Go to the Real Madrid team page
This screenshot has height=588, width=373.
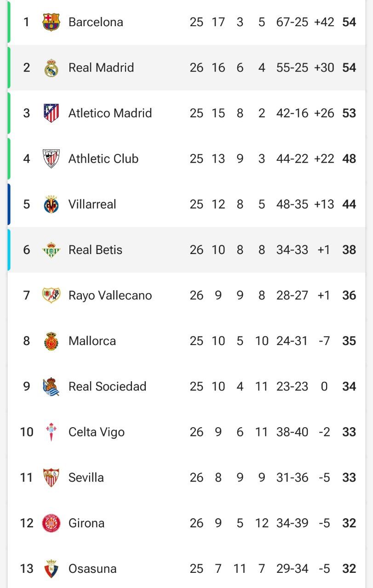tap(101, 68)
